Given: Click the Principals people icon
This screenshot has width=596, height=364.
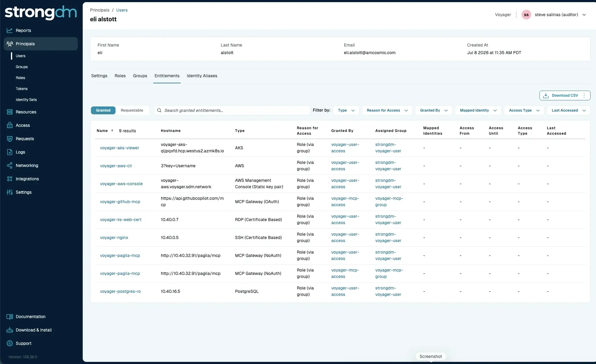Looking at the screenshot, I should [x=10, y=44].
